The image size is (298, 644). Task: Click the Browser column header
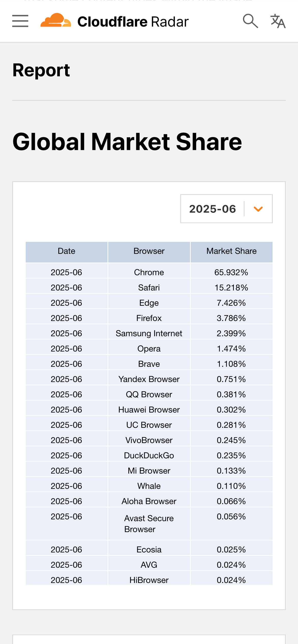tap(149, 251)
